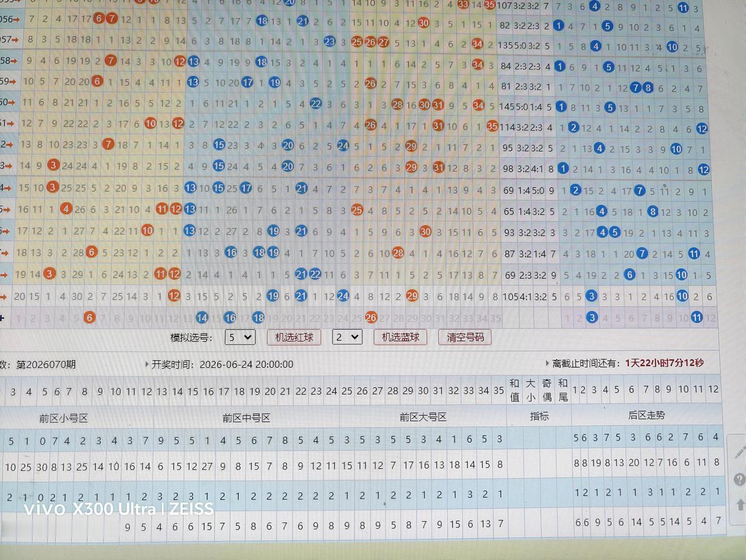Click the 后区走势 section header
746x560 pixels.
tap(646, 415)
